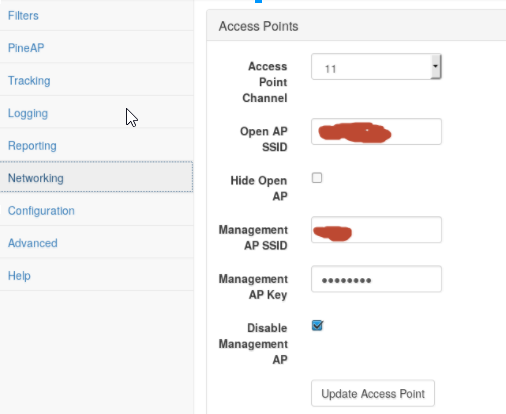Open the Help page

(19, 276)
